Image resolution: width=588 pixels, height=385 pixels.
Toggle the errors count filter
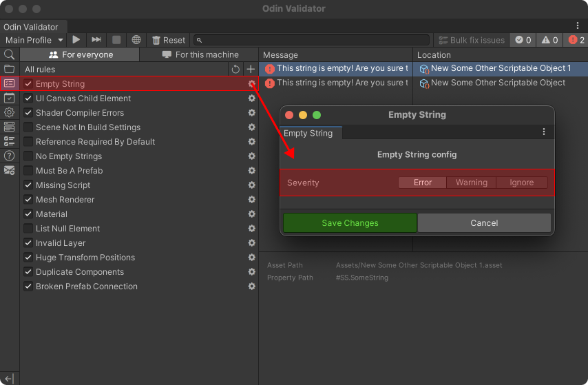[576, 40]
